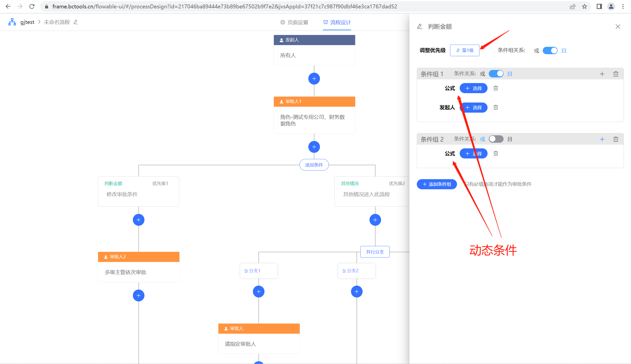This screenshot has height=364, width=631.
Task: Add node below 分支2 with plus circle
Action: pos(356,292)
